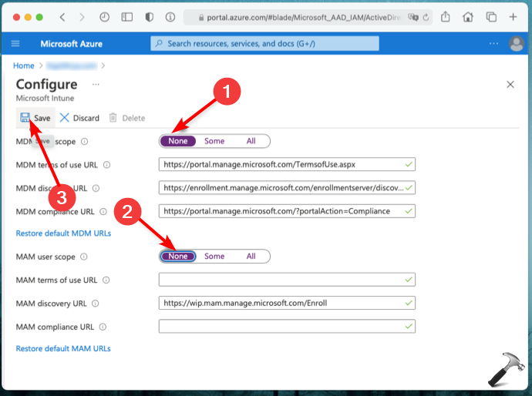The image size is (532, 396).
Task: Edit the MAM discovery URL field
Action: click(287, 303)
